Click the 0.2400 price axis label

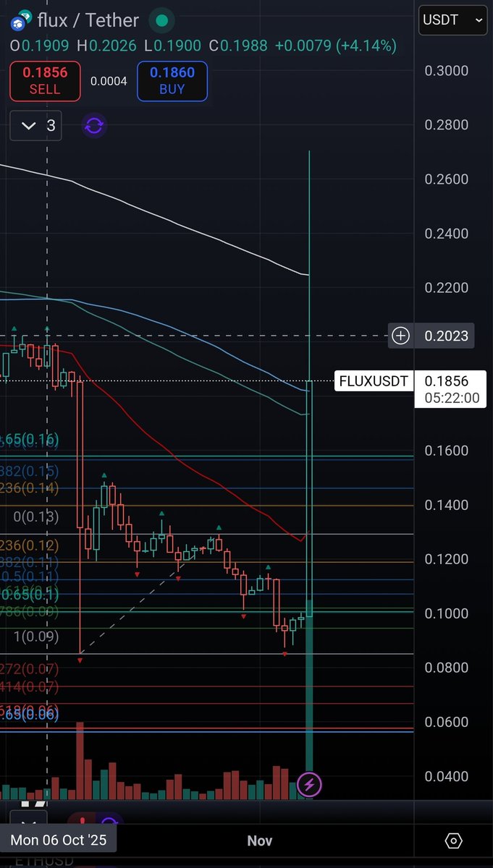point(446,234)
